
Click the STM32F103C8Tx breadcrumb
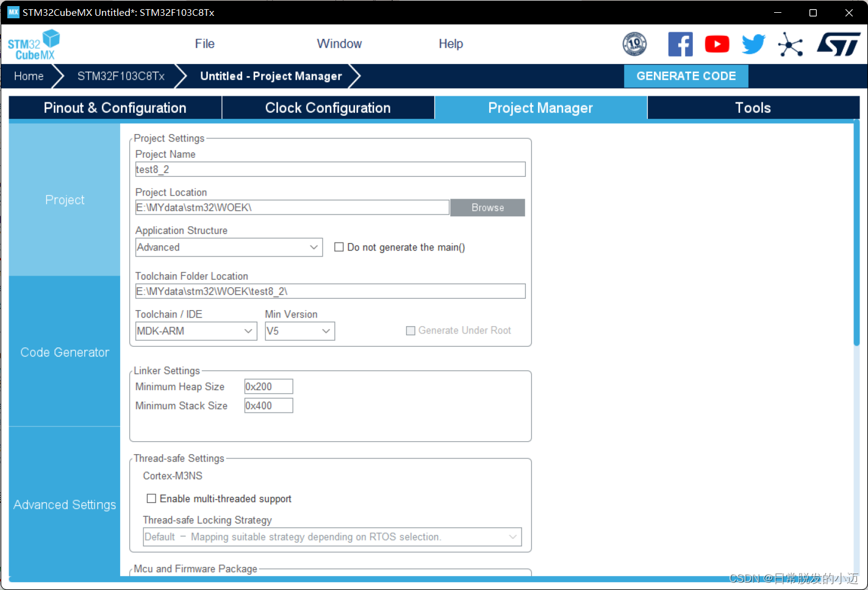[x=121, y=76]
